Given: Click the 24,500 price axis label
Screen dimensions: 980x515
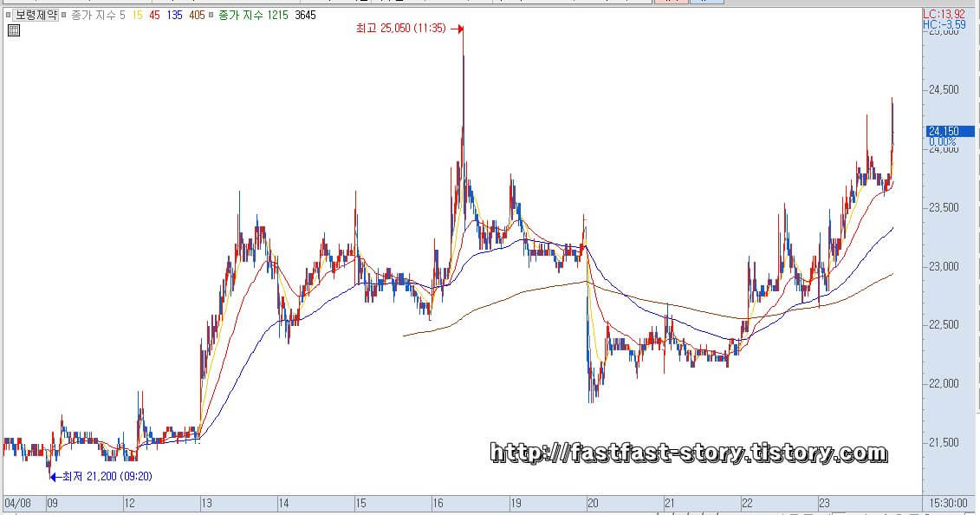Looking at the screenshot, I should point(943,90).
